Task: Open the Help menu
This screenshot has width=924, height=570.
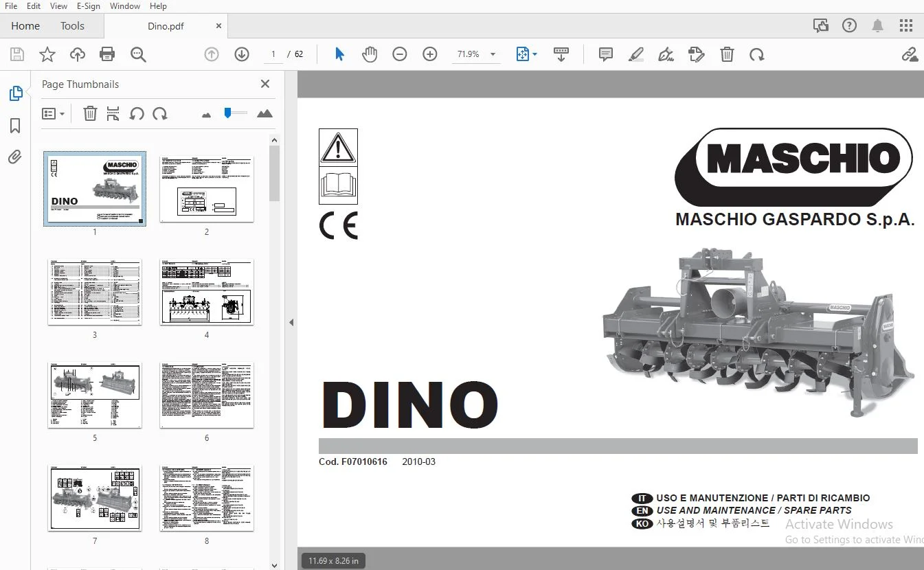Action: (x=158, y=6)
